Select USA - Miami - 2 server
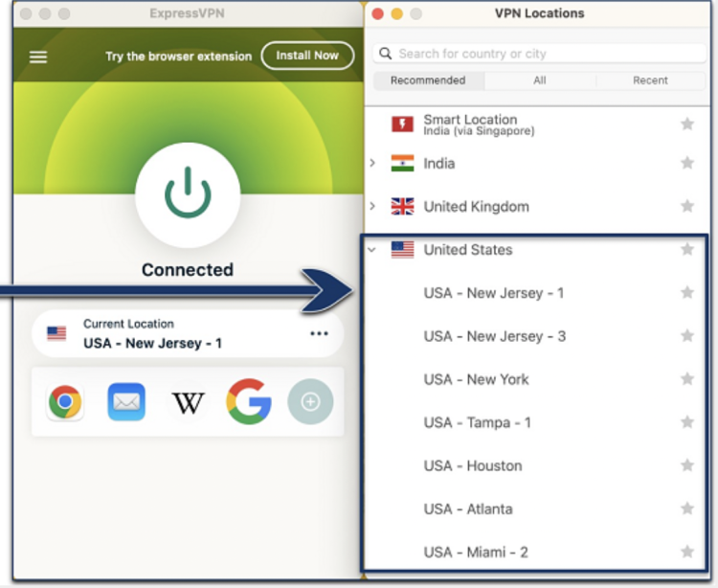 (476, 553)
